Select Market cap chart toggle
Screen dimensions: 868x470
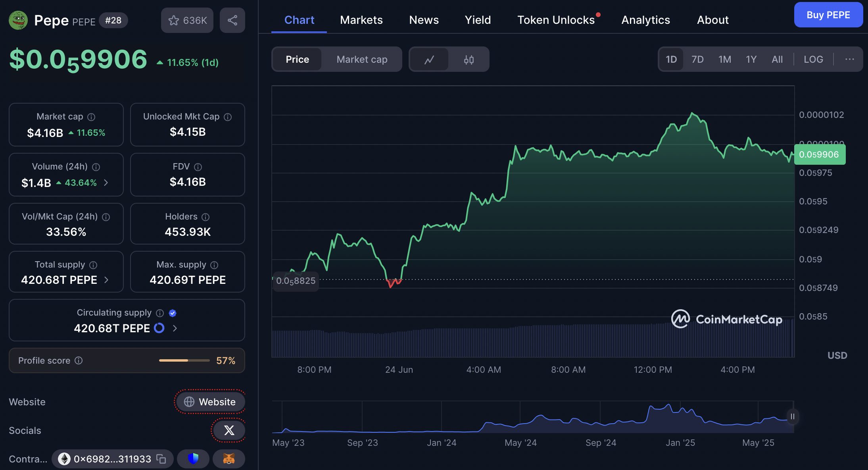tap(362, 60)
